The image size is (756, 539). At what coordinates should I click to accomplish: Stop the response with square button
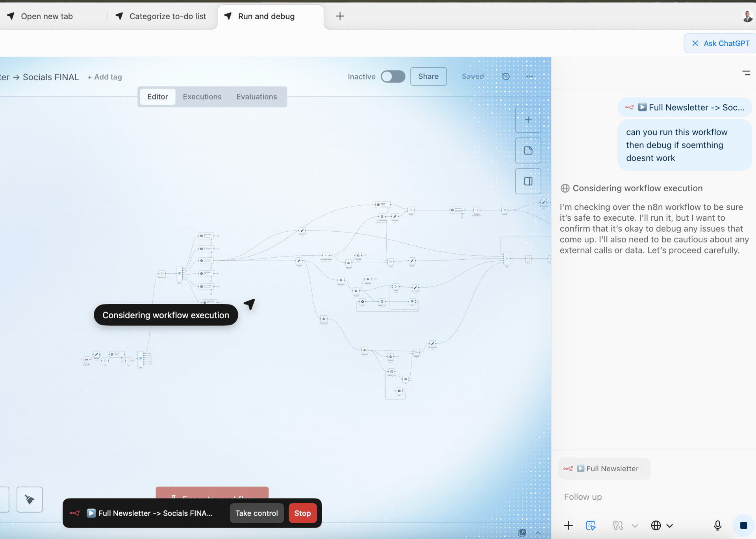click(x=743, y=525)
